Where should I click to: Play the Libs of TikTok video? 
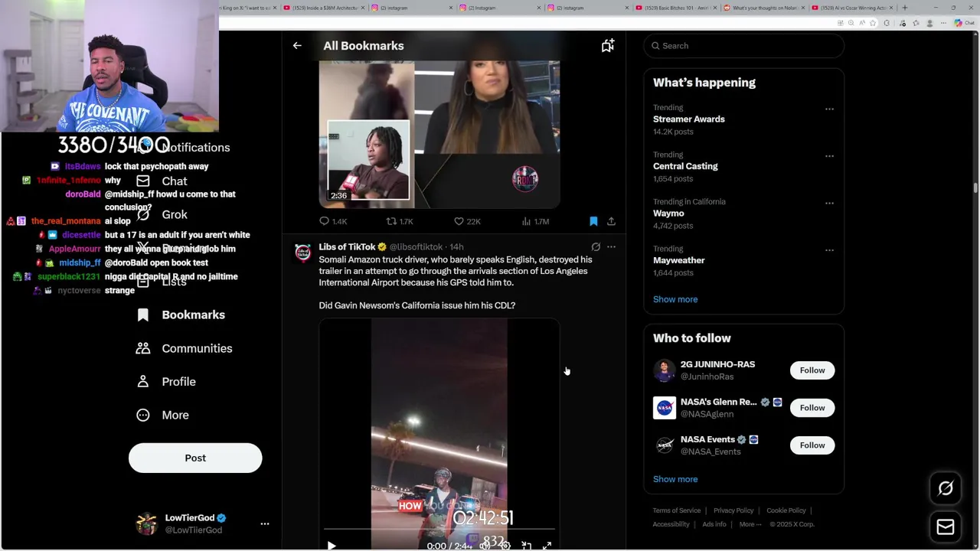click(332, 546)
